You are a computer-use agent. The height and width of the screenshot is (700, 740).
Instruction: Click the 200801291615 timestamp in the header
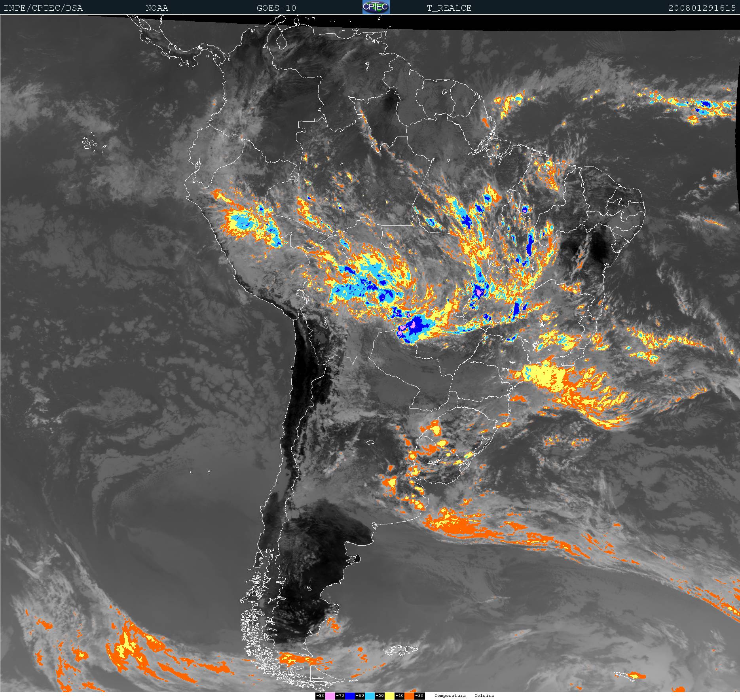[x=702, y=8]
